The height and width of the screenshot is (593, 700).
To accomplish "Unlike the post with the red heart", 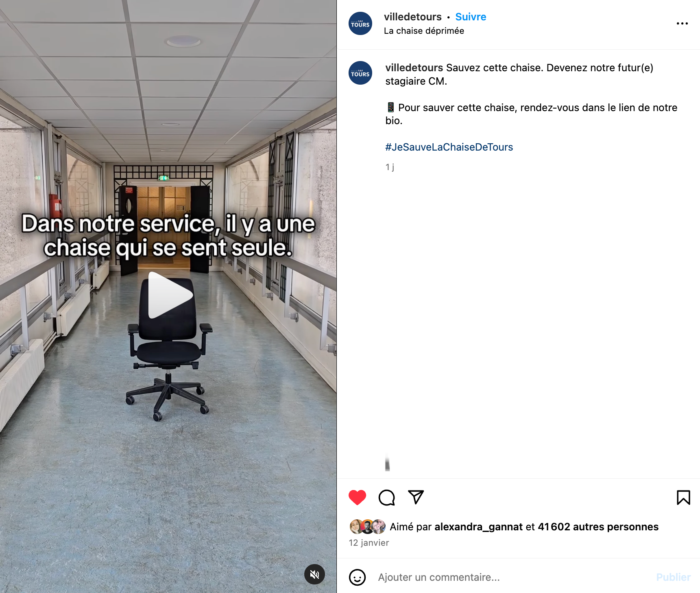I will pyautogui.click(x=358, y=497).
